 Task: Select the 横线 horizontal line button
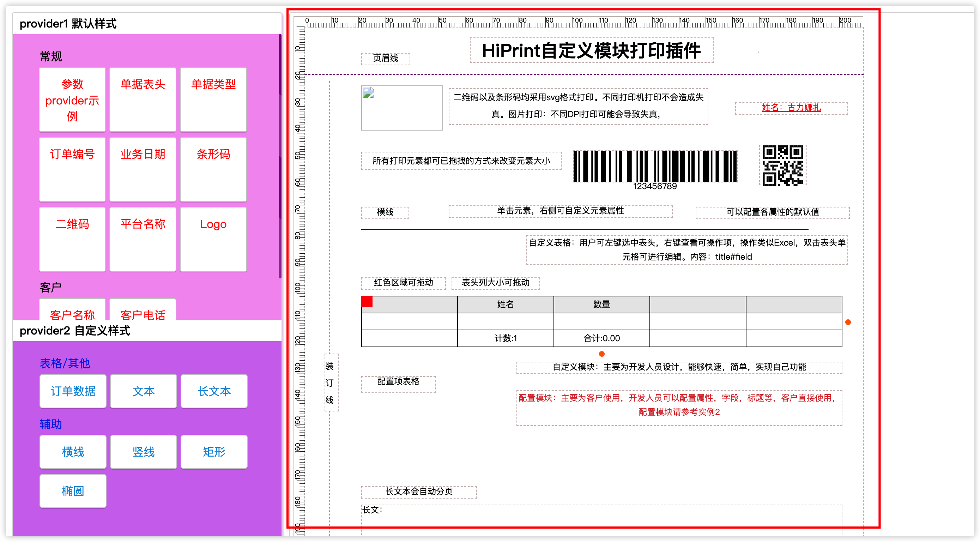73,452
